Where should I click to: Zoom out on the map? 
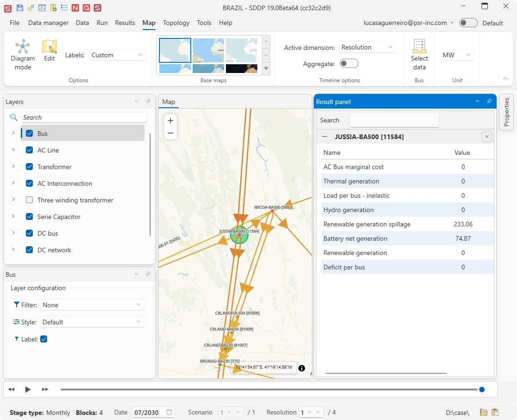pyautogui.click(x=170, y=133)
